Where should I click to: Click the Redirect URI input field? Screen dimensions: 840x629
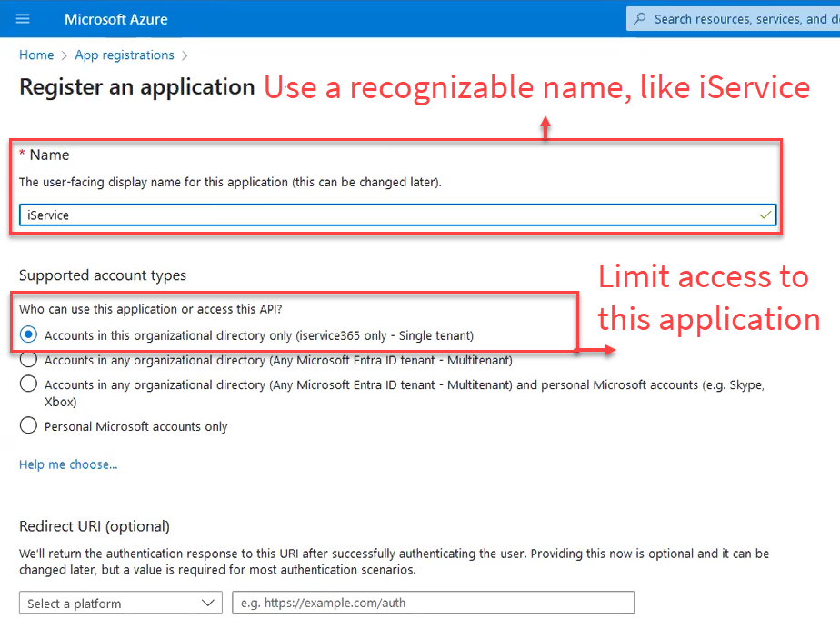click(x=433, y=603)
